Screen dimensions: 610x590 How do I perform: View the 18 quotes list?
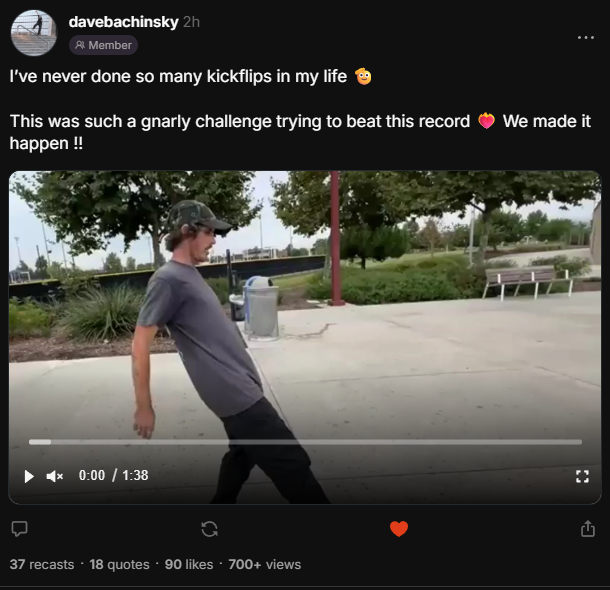coord(119,564)
